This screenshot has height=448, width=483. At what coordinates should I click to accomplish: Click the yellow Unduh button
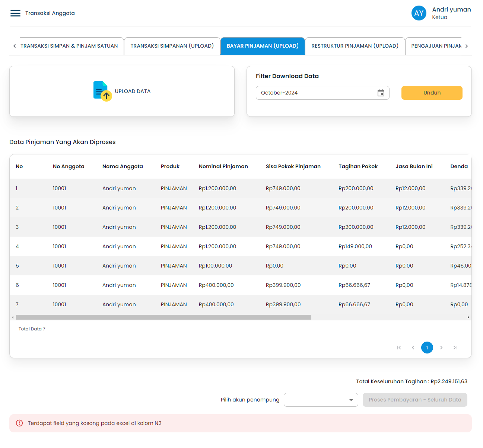pyautogui.click(x=432, y=93)
